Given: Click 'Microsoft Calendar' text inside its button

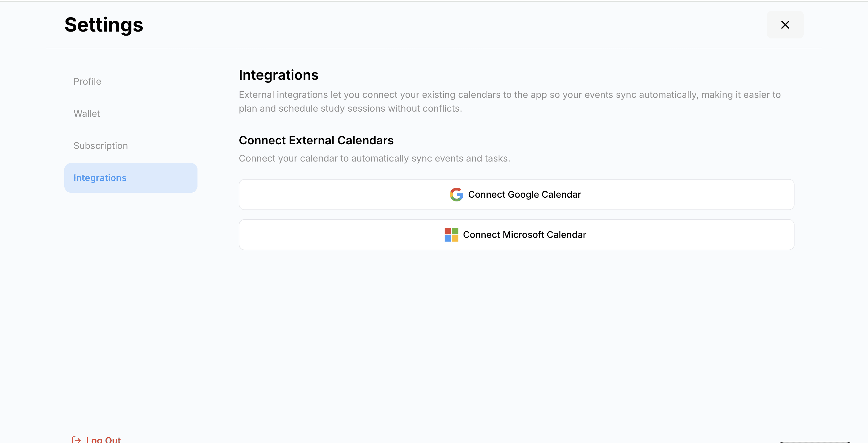Looking at the screenshot, I should (x=544, y=235).
